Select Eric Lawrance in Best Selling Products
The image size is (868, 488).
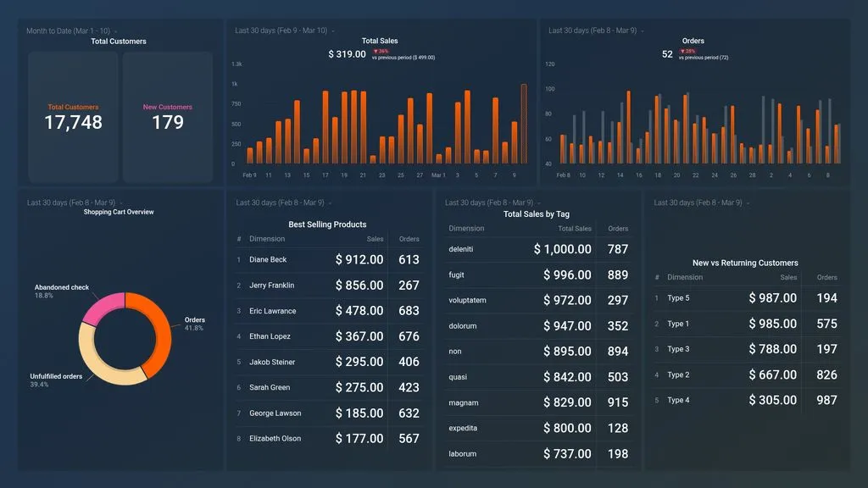point(272,311)
